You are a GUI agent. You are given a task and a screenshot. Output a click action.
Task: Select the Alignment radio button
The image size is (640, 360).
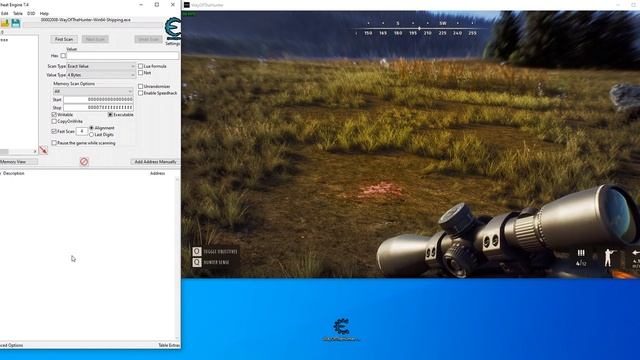[91, 128]
